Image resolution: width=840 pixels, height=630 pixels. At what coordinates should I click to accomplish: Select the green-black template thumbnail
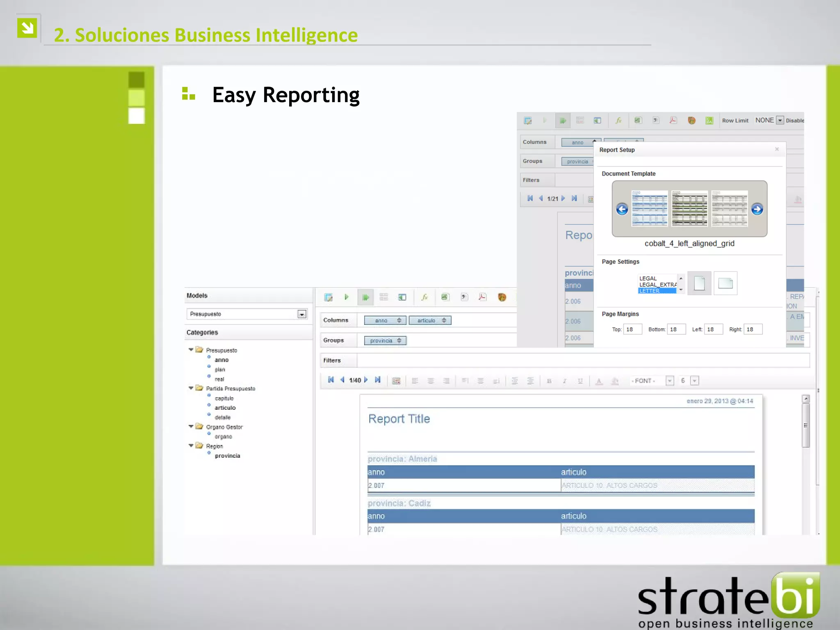(x=689, y=208)
